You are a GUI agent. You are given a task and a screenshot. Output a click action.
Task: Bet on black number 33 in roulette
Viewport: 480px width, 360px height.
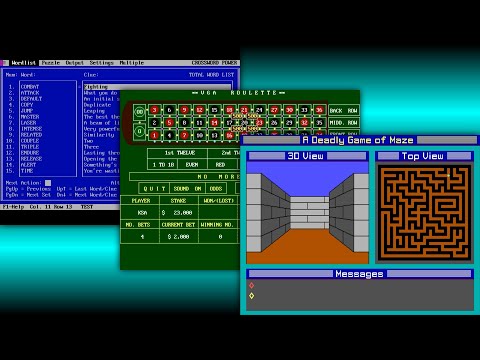(304, 110)
